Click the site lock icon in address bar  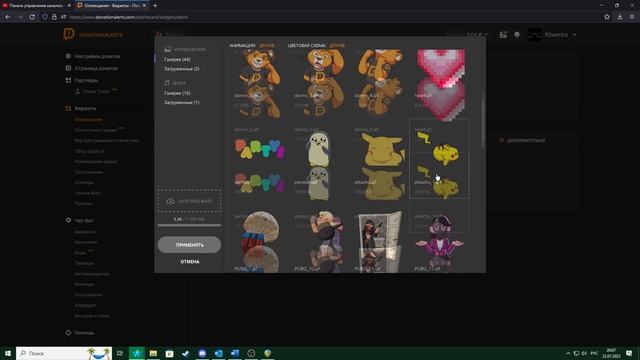click(54, 17)
